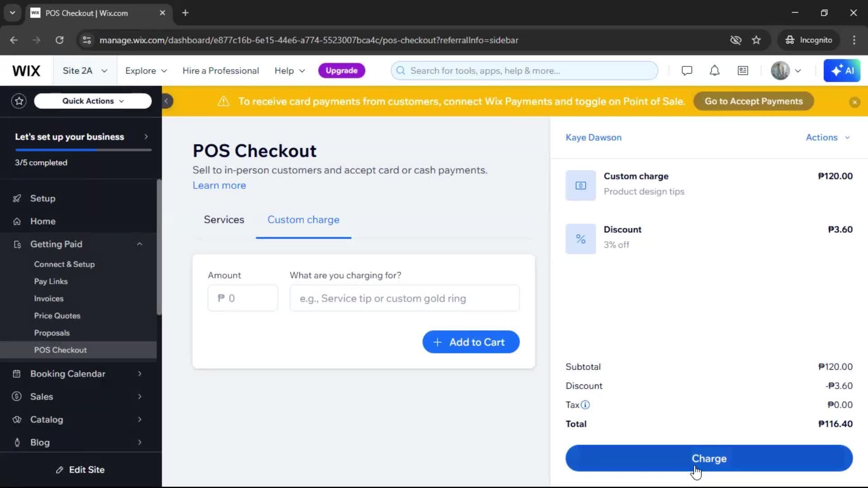Click Hire a Professional
The image size is (868, 488).
pyautogui.click(x=221, y=71)
